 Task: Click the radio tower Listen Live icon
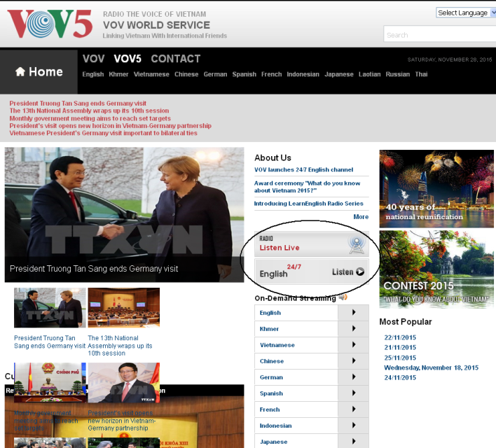coord(357,244)
